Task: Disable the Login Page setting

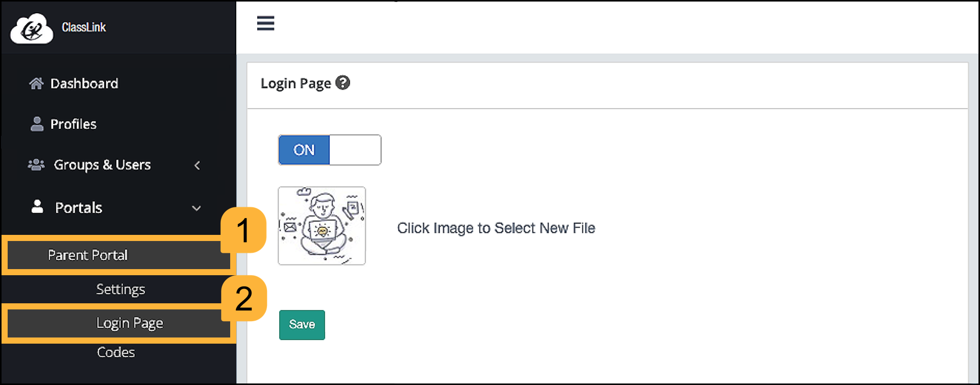Action: pos(356,150)
